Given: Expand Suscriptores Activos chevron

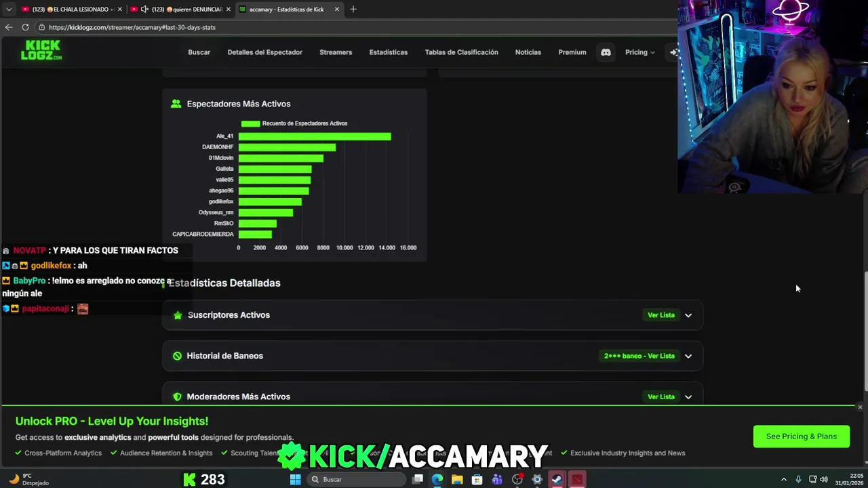Looking at the screenshot, I should point(688,315).
